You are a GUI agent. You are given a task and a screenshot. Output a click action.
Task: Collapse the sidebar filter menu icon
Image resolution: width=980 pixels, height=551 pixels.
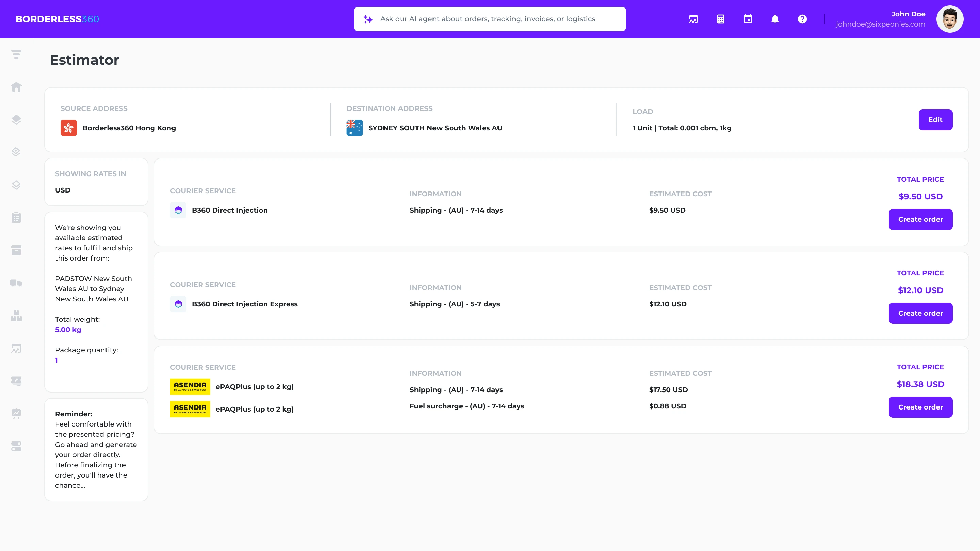[16, 54]
